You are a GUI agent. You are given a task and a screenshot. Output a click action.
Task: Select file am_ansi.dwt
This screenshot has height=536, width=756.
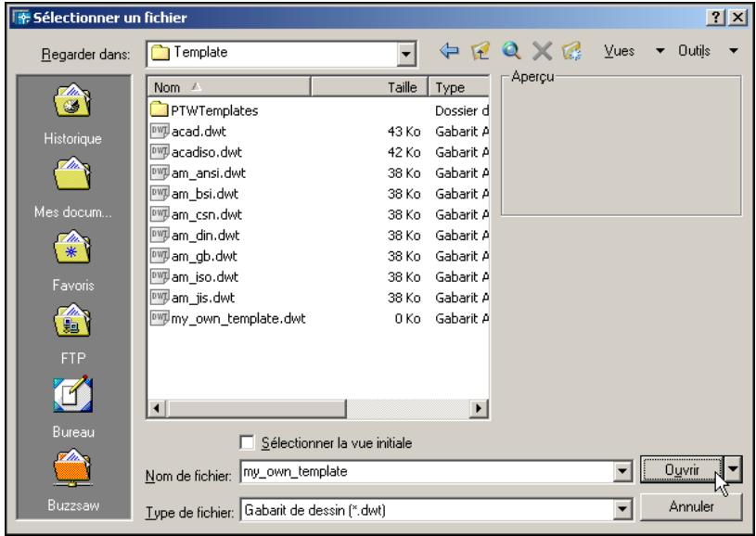tap(209, 172)
